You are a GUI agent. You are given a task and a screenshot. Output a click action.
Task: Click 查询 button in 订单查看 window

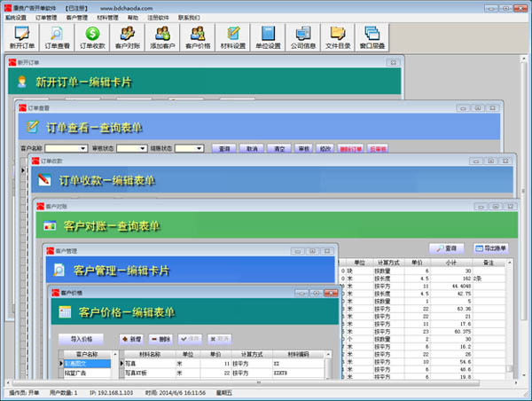224,149
